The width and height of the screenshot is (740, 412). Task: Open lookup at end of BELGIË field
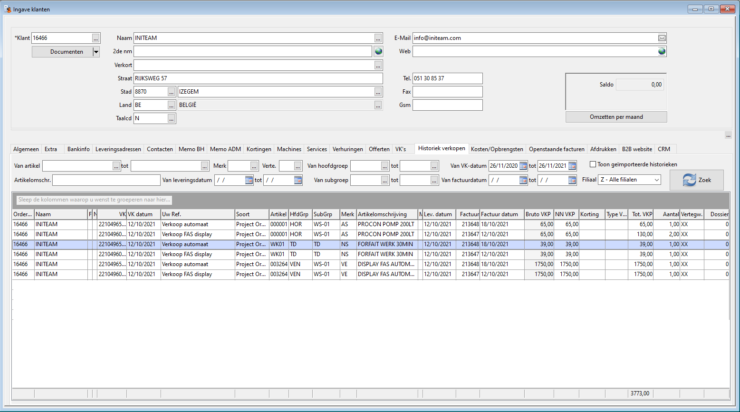coord(378,105)
